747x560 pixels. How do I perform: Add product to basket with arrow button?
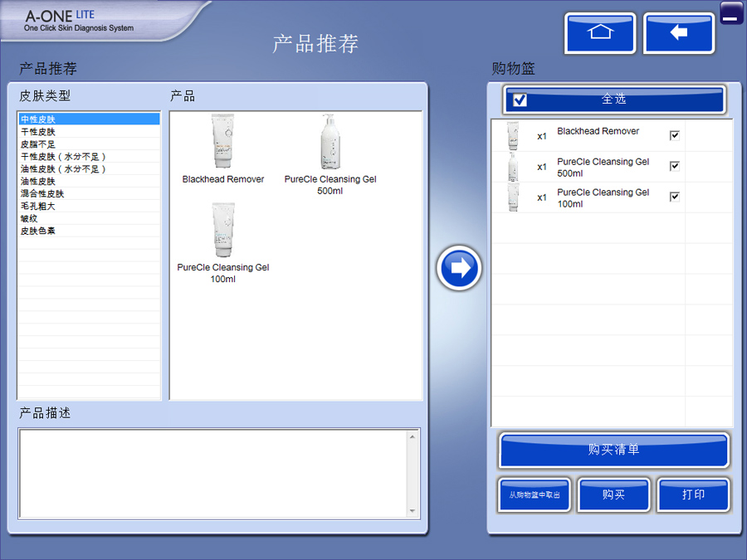click(459, 268)
